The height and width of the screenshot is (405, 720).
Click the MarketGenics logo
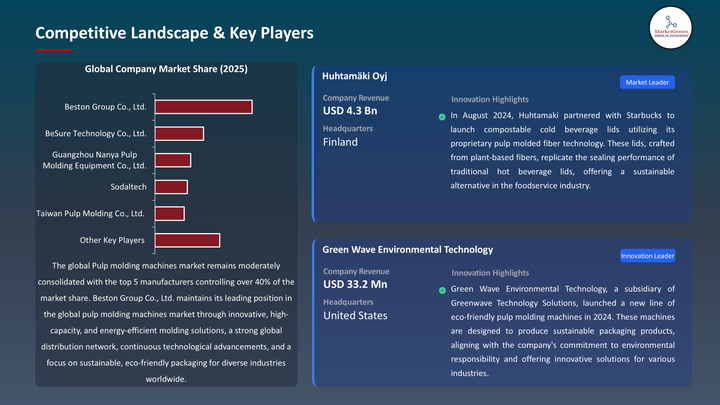(x=670, y=23)
